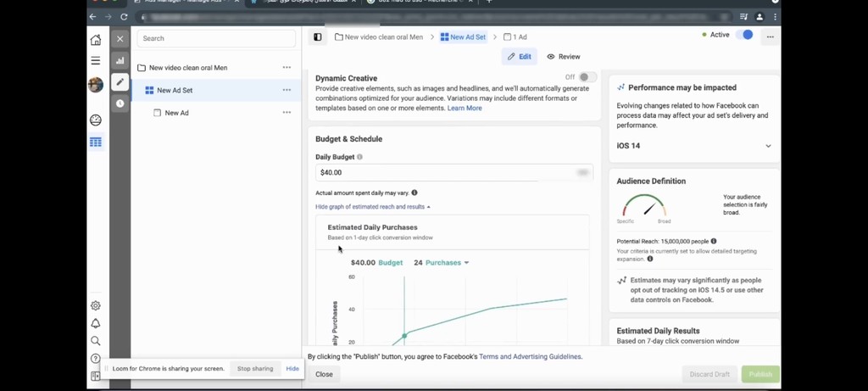Toggle the Active ad set switch
Screen dimensions: 868x391
click(744, 35)
